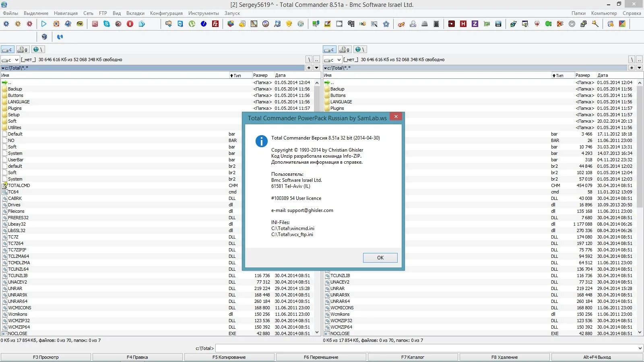The height and width of the screenshot is (362, 644).
Task: Click the F3 Просмотр button
Action: coord(46,357)
